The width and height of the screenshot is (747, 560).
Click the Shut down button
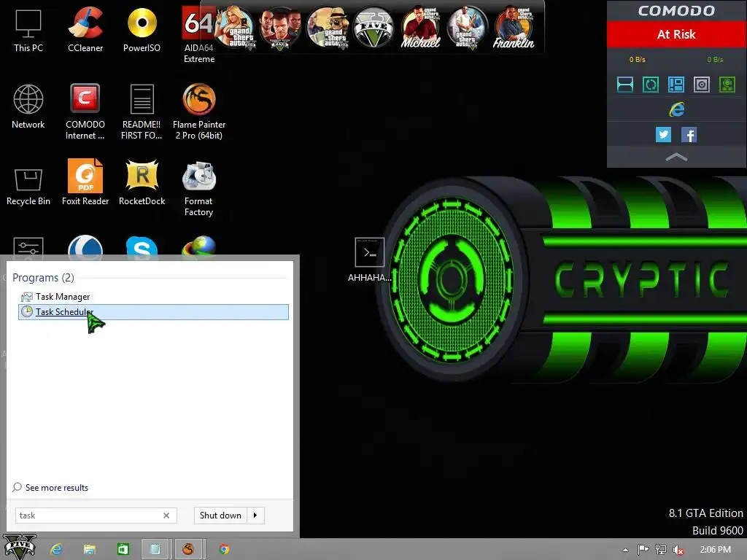pos(220,516)
